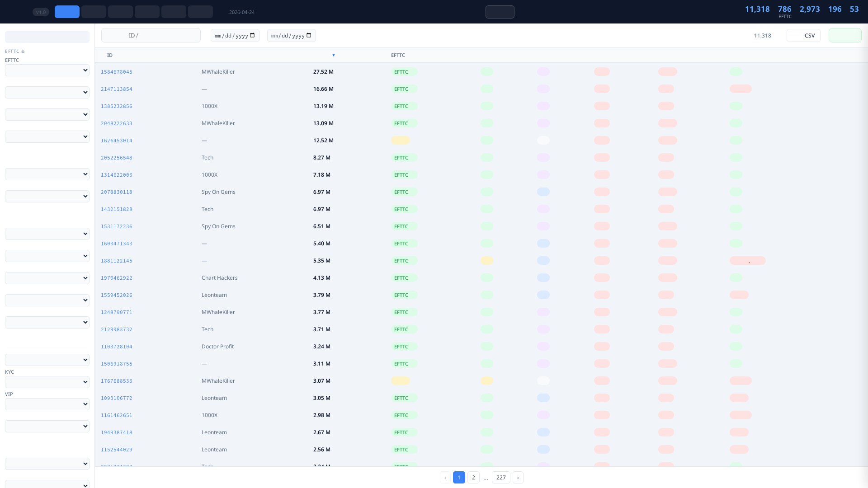868x488 pixels.
Task: Click yellow status pill in row 1626453014
Action: [x=401, y=141]
